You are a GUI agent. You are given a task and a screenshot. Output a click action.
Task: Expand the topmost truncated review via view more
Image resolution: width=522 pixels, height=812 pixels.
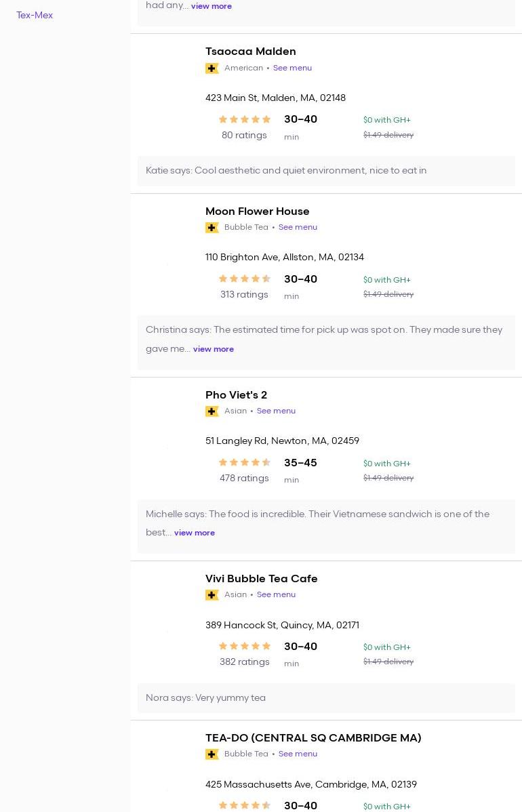[212, 6]
